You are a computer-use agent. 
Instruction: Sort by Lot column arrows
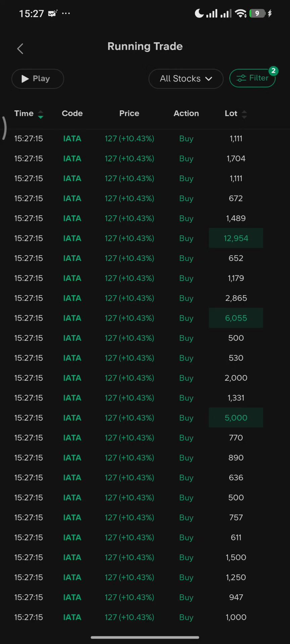(x=244, y=114)
